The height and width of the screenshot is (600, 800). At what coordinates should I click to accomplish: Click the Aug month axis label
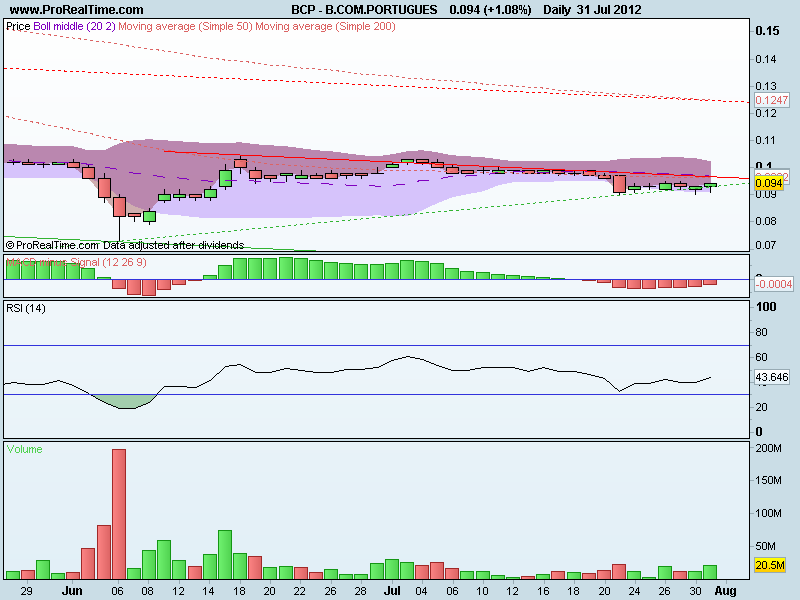coord(725,591)
